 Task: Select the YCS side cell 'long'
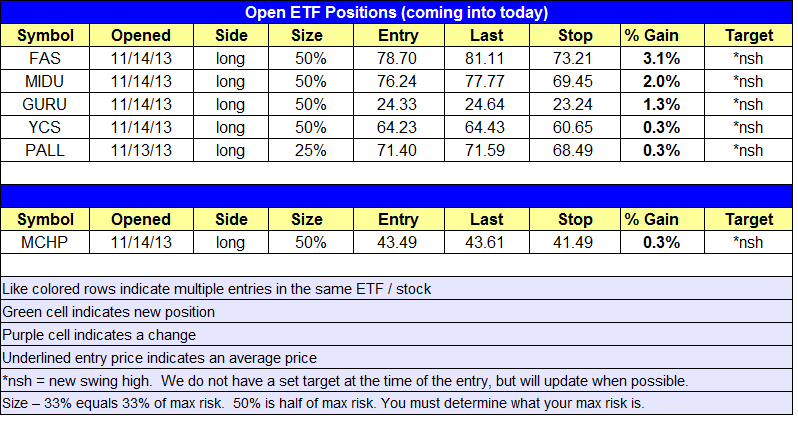(x=231, y=127)
